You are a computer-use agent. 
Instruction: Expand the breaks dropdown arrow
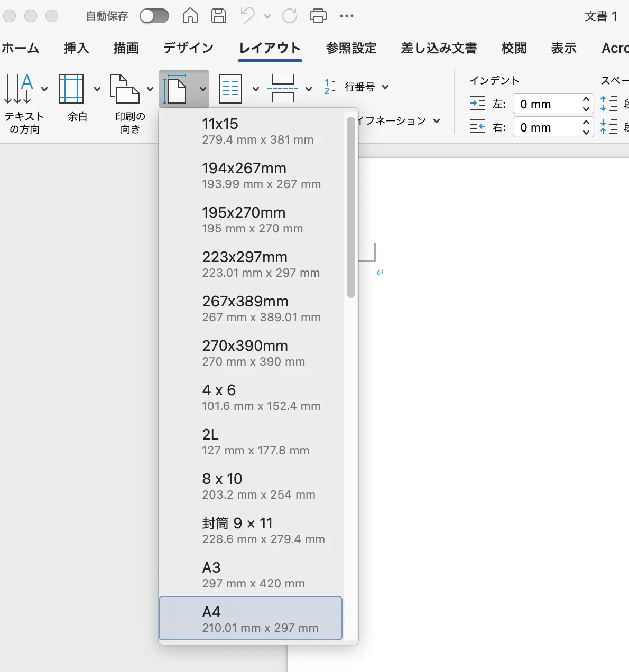[x=309, y=89]
